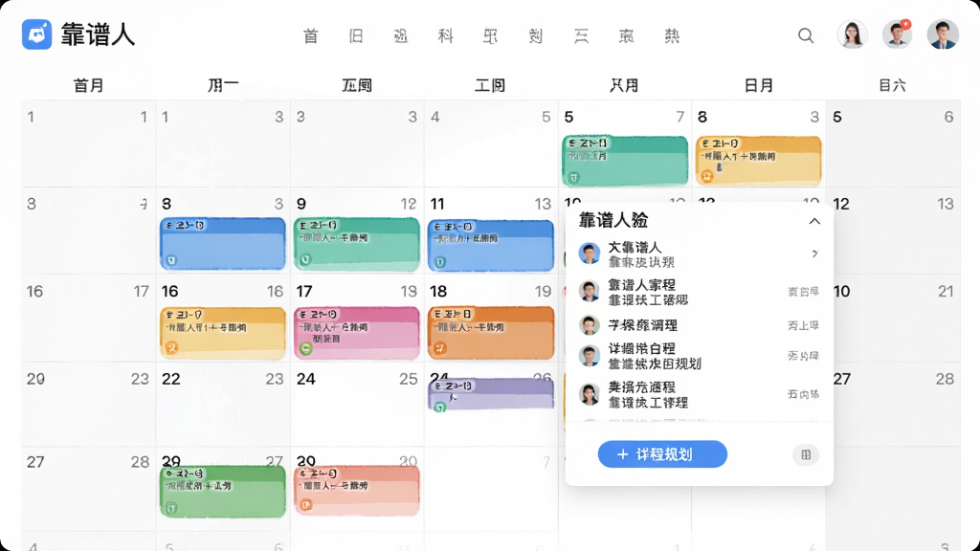Open the 三 navigation item
980x551 pixels.
[x=581, y=36]
